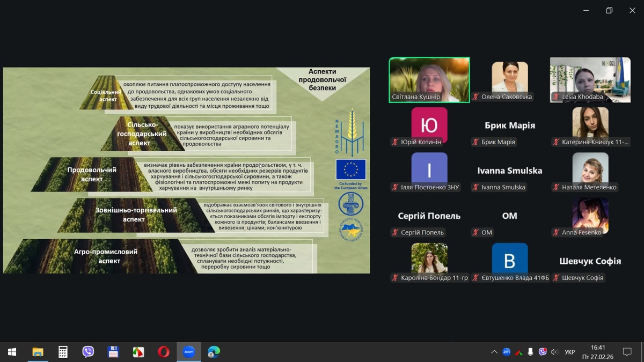Click the taskbar clock showing 16:41
Image resolution: width=644 pixels, height=362 pixels.
pos(597,352)
